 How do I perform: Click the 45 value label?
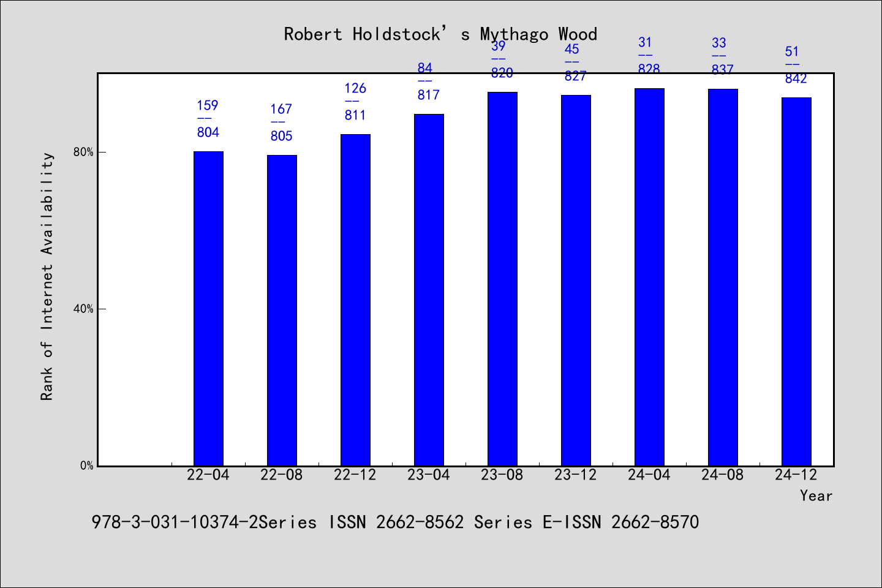click(572, 49)
